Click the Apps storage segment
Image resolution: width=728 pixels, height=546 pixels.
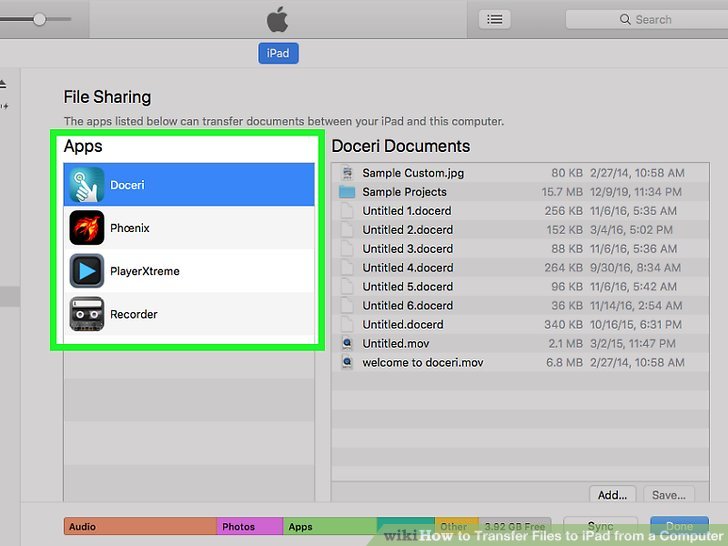[330, 526]
